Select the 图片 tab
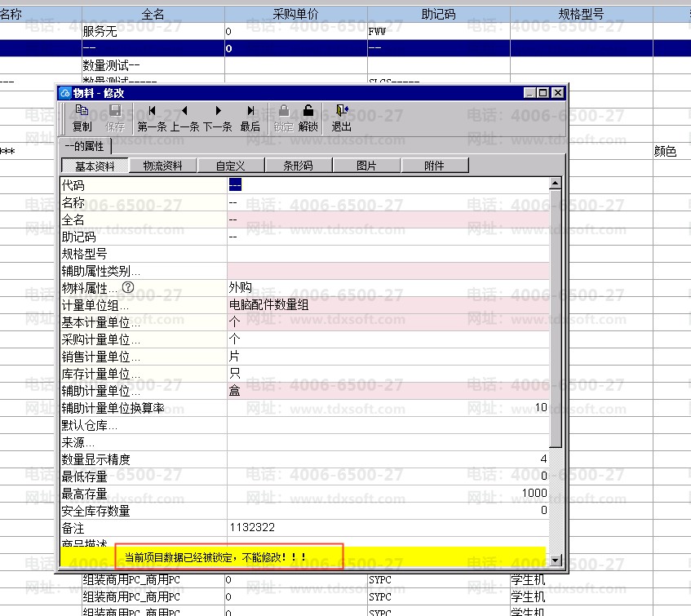691x616 pixels. tap(366, 166)
